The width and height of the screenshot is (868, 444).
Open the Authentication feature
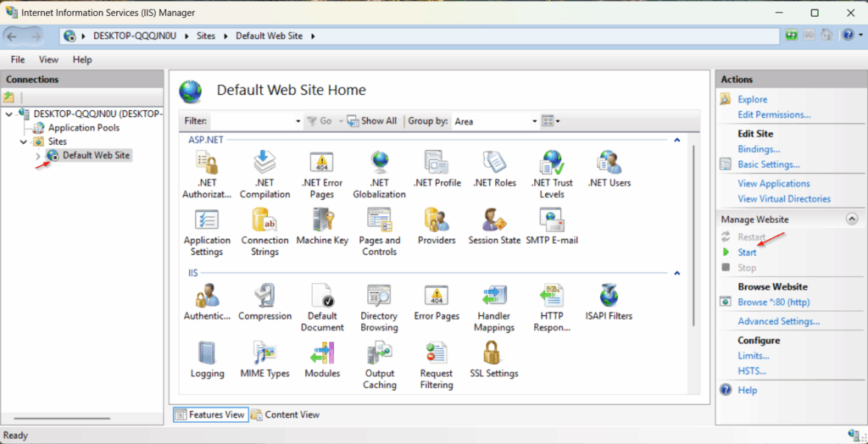[x=207, y=302]
